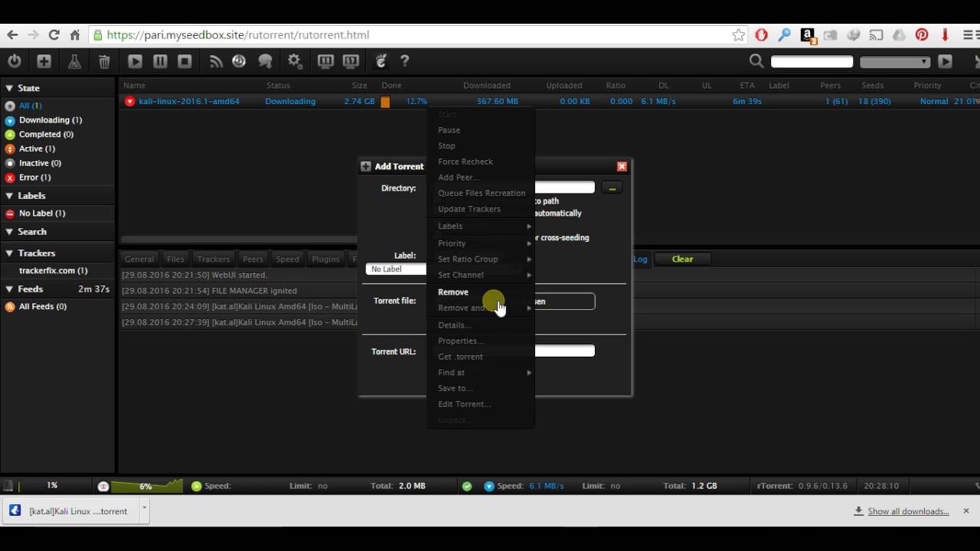The image size is (980, 551).
Task: Click Show all downloads link
Action: tap(908, 511)
